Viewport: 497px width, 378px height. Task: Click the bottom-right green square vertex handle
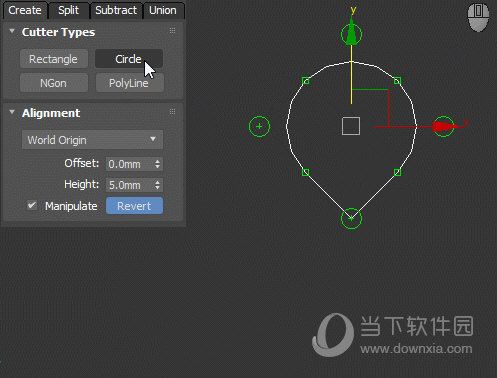[x=397, y=172]
